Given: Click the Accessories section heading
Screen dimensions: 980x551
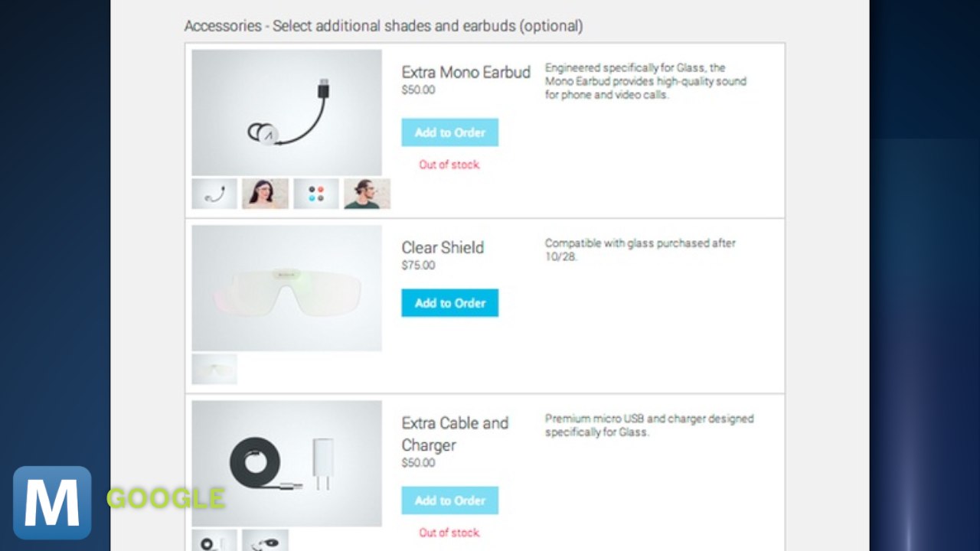Looking at the screenshot, I should [x=384, y=26].
